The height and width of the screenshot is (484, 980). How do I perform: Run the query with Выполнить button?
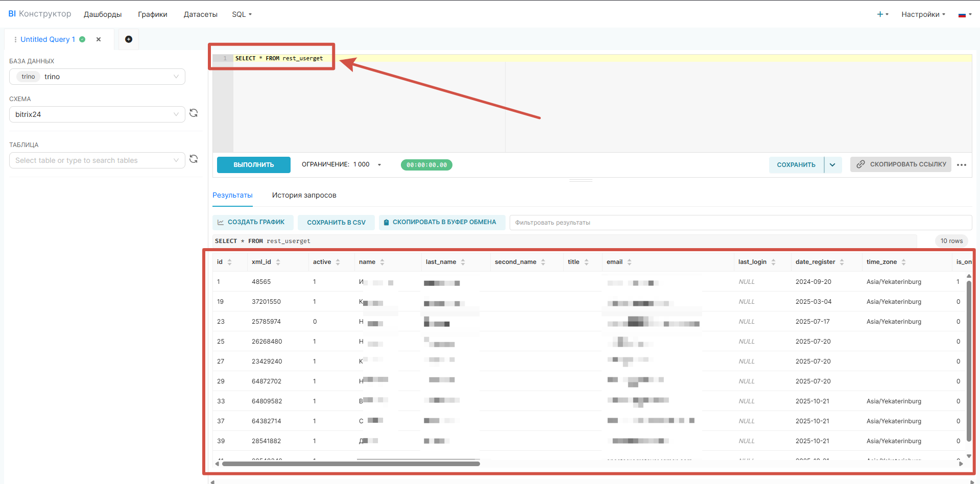pyautogui.click(x=253, y=165)
